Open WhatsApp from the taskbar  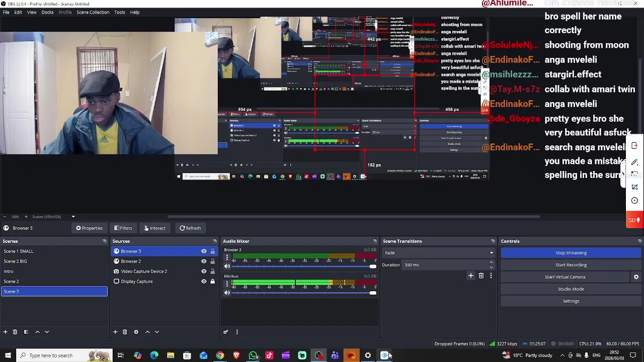253,355
